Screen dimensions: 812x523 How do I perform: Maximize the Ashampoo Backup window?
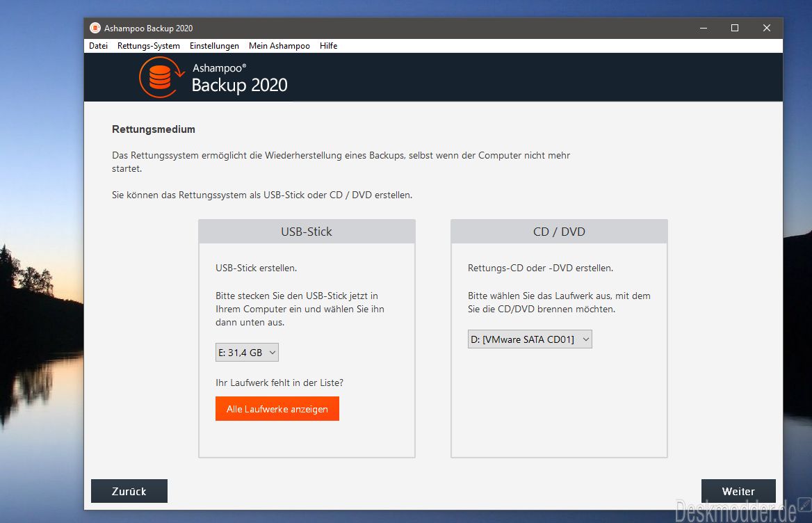pos(735,28)
